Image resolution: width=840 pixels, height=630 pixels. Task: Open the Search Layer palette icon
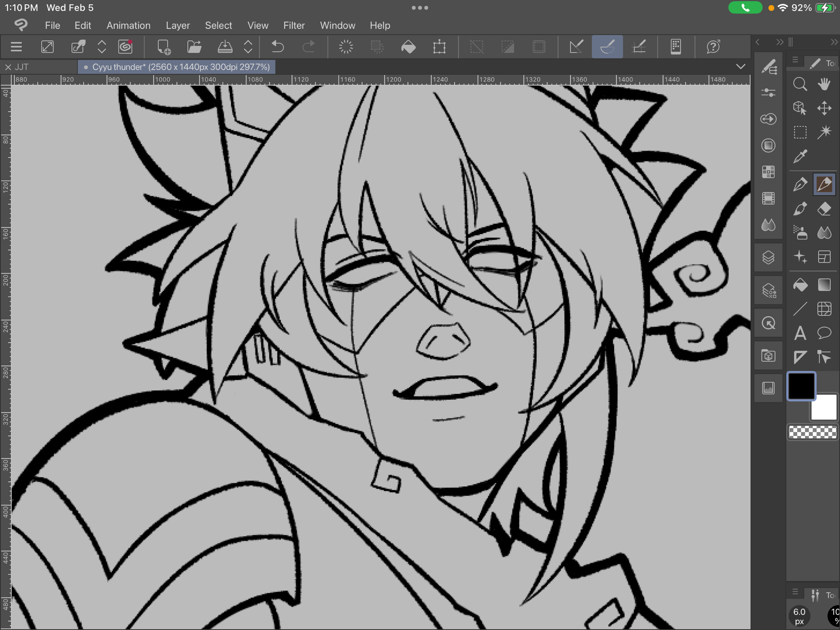click(x=769, y=290)
